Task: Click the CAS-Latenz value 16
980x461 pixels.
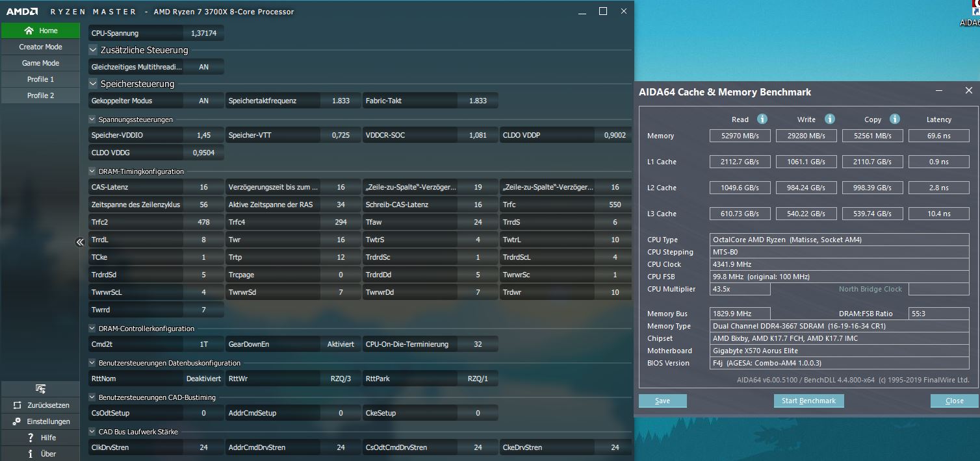Action: coord(203,187)
